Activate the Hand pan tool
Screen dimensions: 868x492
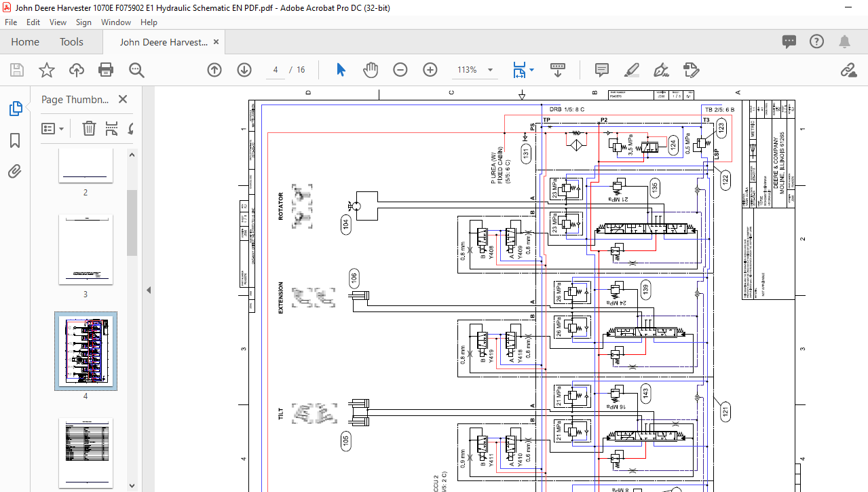370,70
